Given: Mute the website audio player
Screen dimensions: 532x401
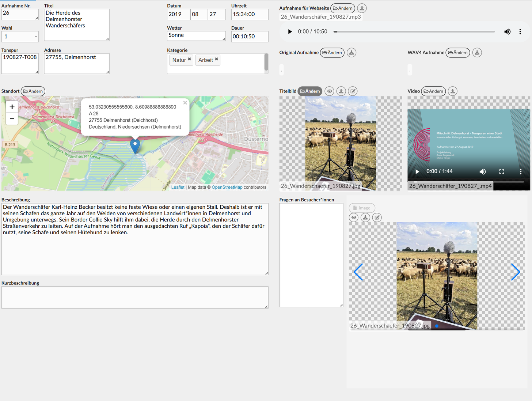Looking at the screenshot, I should (507, 32).
